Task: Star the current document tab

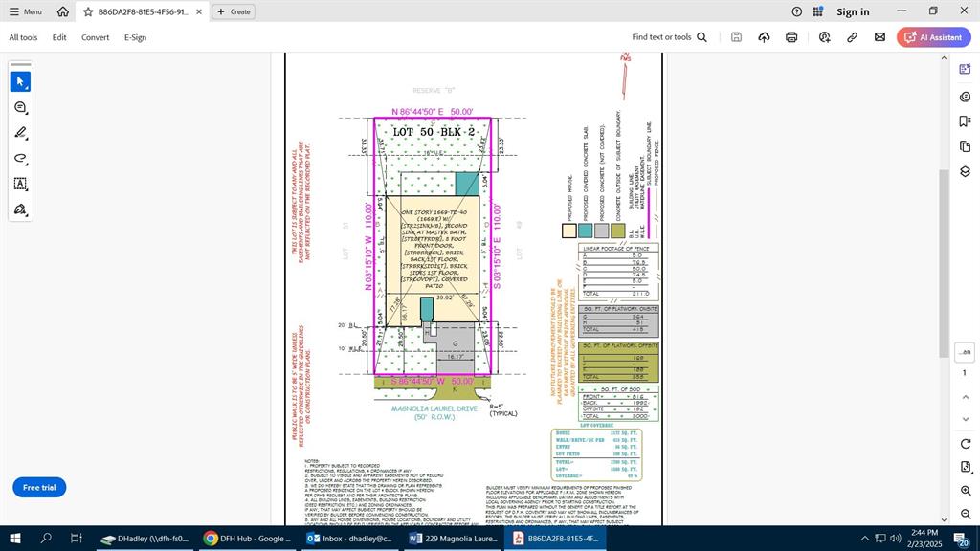Action: [x=88, y=11]
